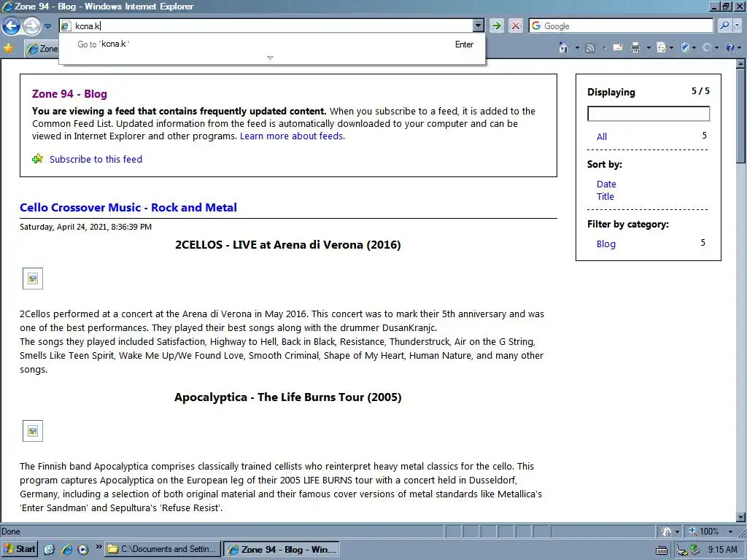Filter by the Blog category
This screenshot has height=560, width=747.
[606, 244]
